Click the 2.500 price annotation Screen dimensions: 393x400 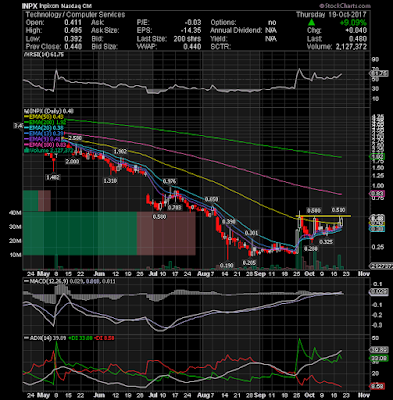coord(74,138)
